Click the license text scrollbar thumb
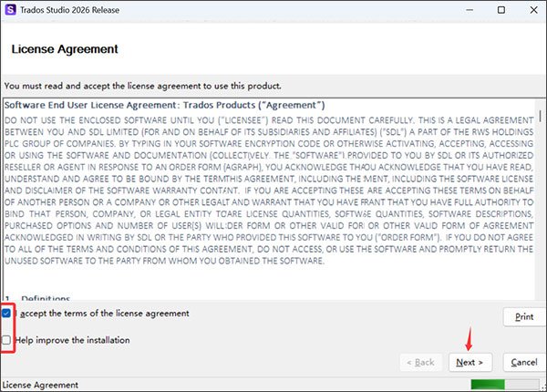 [x=540, y=116]
